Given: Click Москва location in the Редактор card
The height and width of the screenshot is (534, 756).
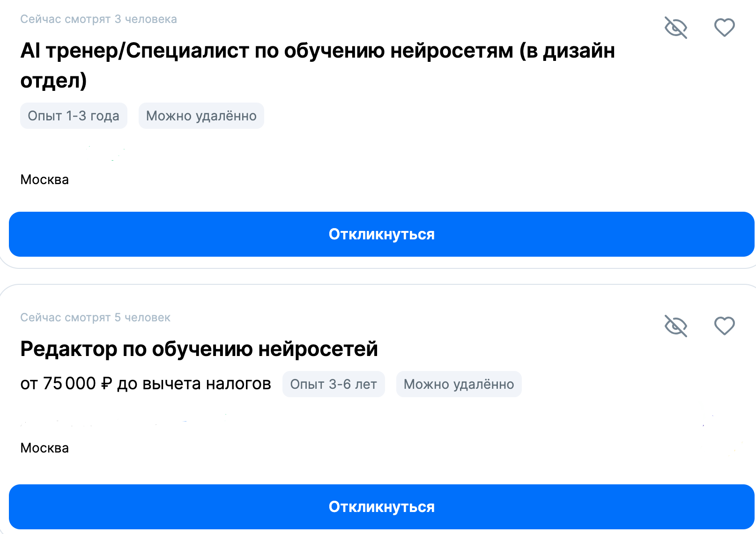Looking at the screenshot, I should pos(44,448).
